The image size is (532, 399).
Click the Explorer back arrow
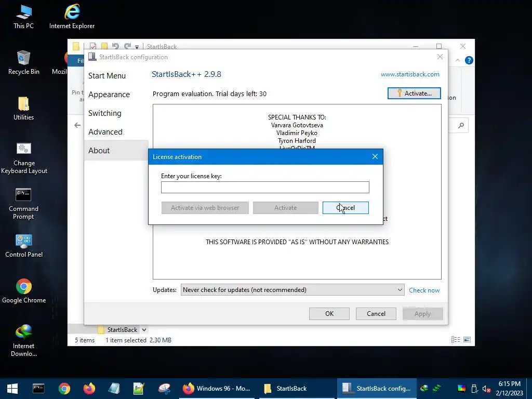pos(77,125)
